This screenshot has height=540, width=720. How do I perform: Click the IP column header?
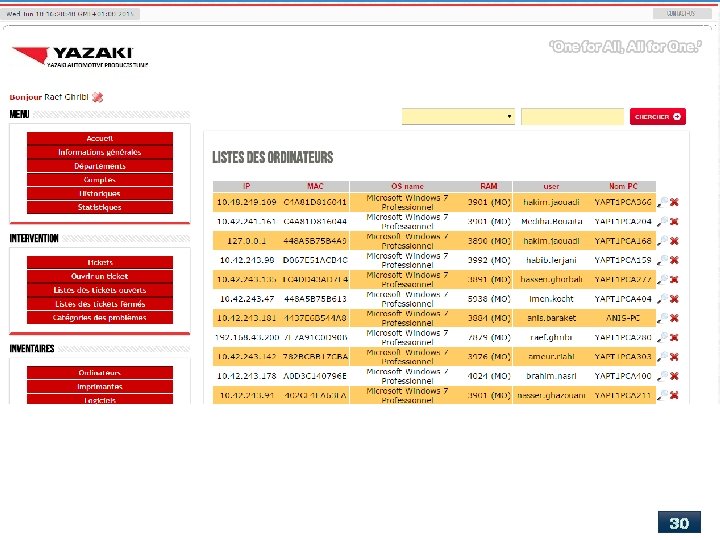[247, 186]
